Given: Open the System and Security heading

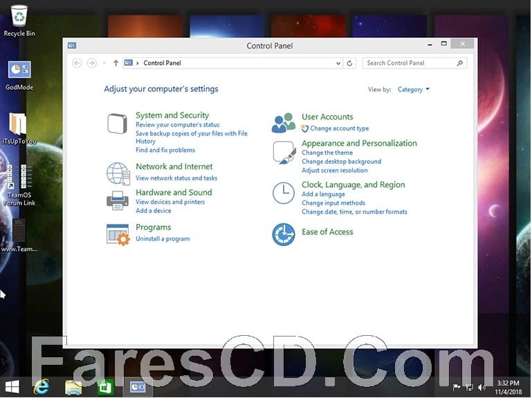Looking at the screenshot, I should click(x=172, y=115).
